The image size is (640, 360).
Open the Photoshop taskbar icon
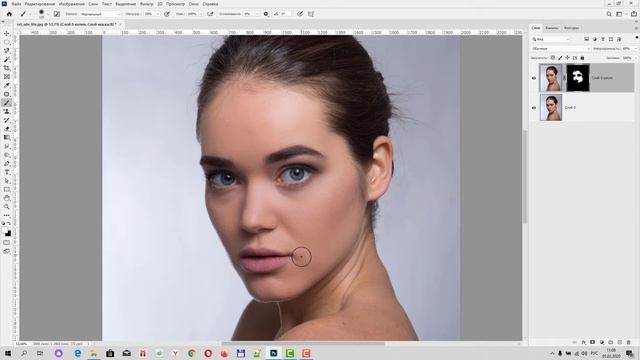tap(273, 353)
